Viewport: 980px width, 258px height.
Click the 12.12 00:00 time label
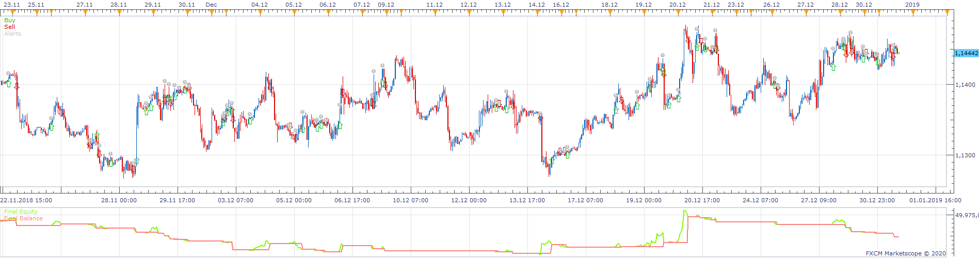(x=469, y=200)
